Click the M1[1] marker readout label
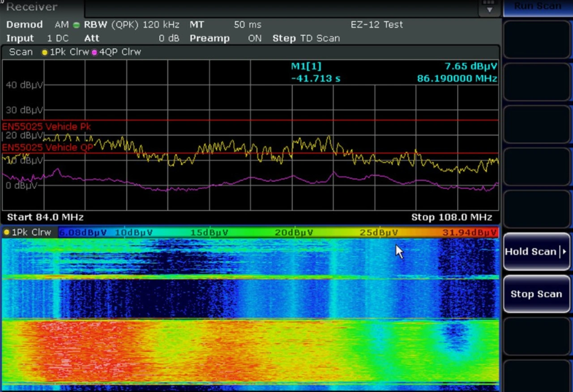 point(306,66)
